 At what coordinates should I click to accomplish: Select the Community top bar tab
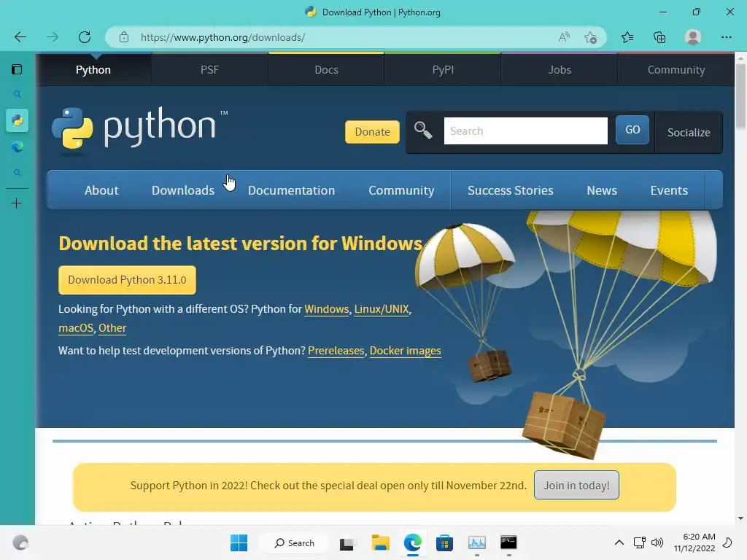(x=676, y=69)
